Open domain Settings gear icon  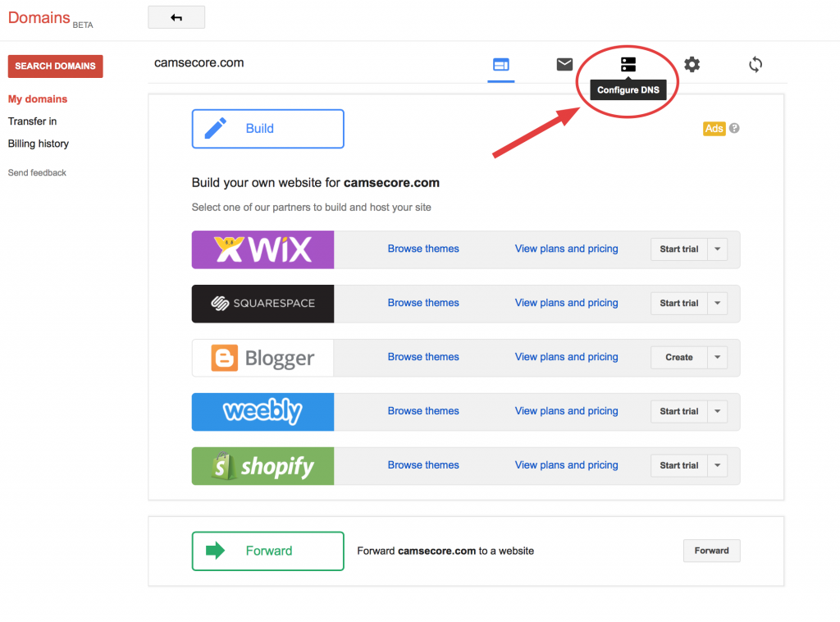(x=692, y=65)
